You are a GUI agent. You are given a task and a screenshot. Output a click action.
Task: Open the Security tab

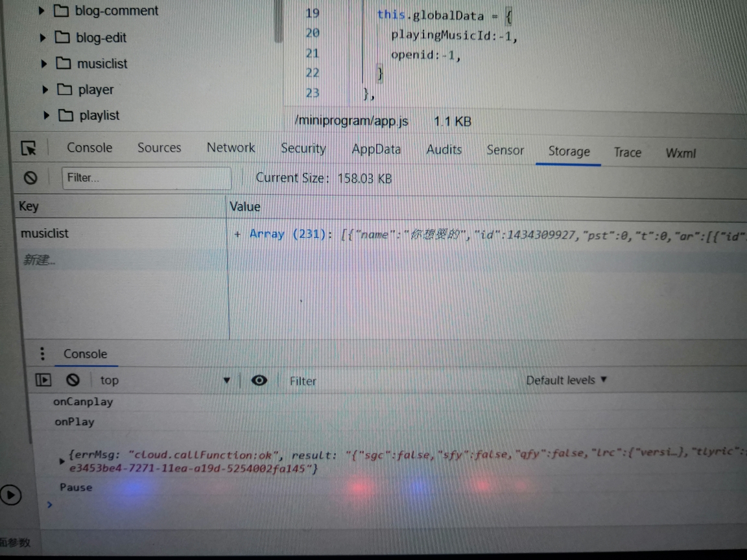[x=303, y=148]
